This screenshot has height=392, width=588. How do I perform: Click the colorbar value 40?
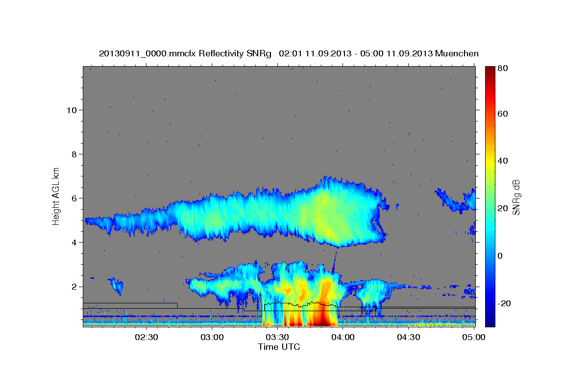[503, 161]
